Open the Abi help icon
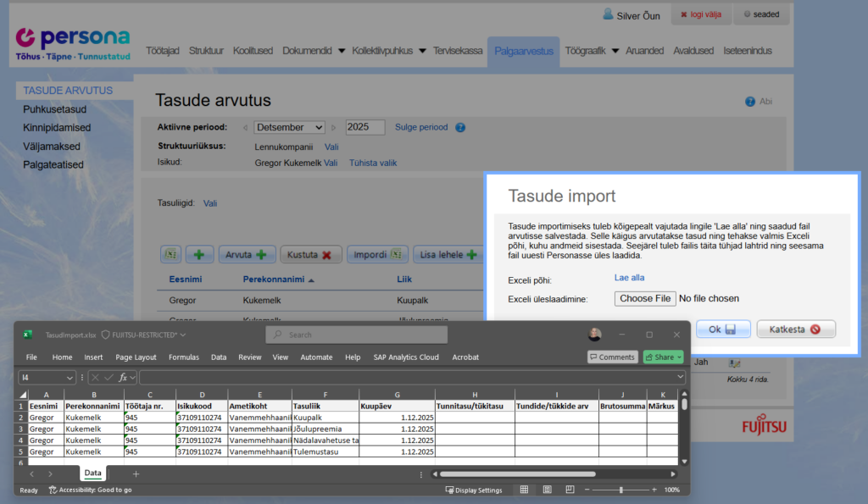The height and width of the screenshot is (504, 868). tap(750, 102)
